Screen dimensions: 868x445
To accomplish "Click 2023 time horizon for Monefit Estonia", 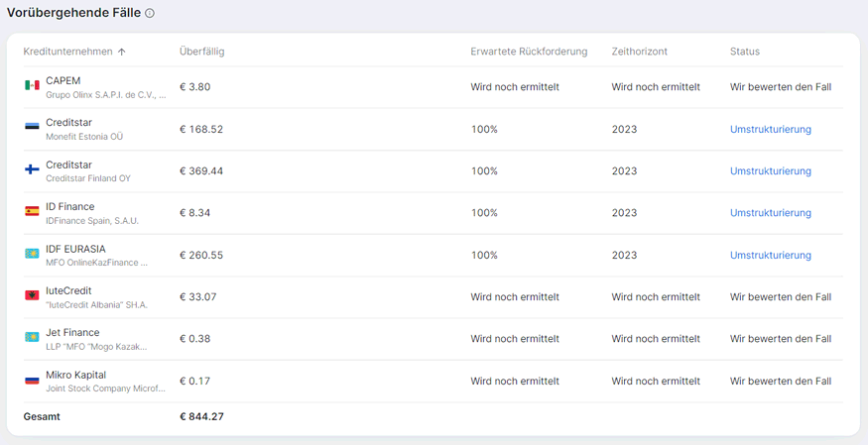I will (624, 129).
